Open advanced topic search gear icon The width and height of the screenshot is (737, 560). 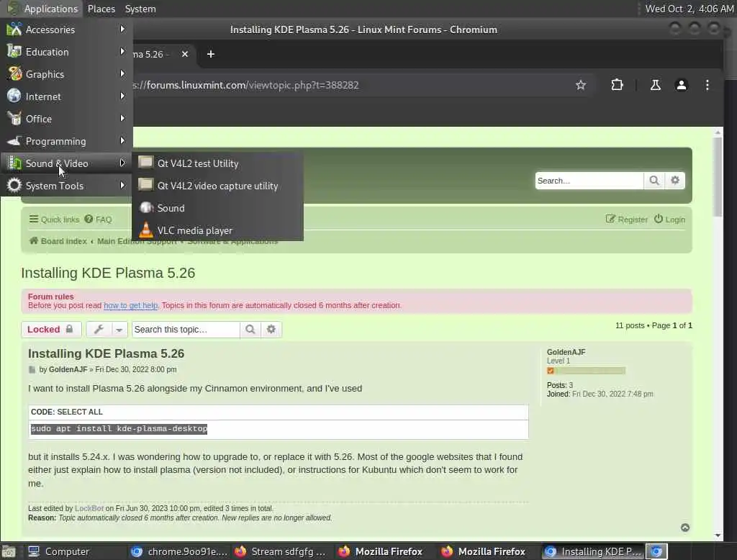click(x=271, y=329)
